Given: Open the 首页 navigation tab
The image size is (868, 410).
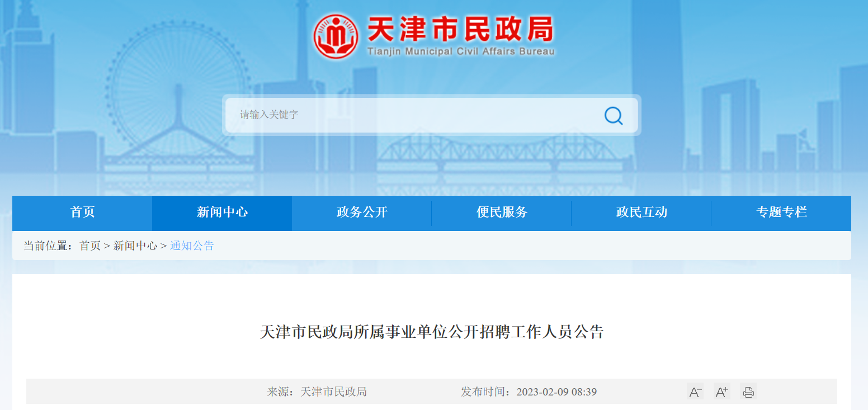Looking at the screenshot, I should [x=82, y=213].
